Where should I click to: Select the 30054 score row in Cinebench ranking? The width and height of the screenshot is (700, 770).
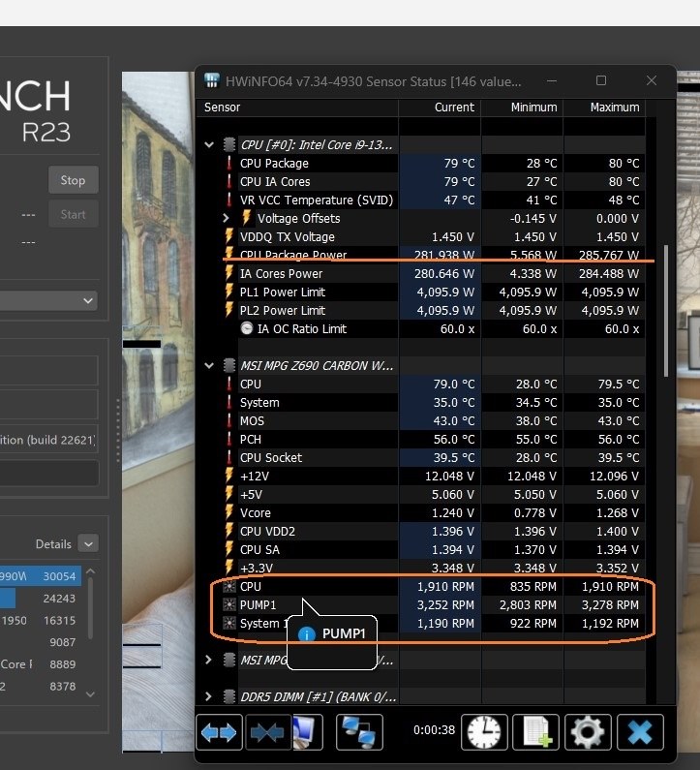coord(41,576)
